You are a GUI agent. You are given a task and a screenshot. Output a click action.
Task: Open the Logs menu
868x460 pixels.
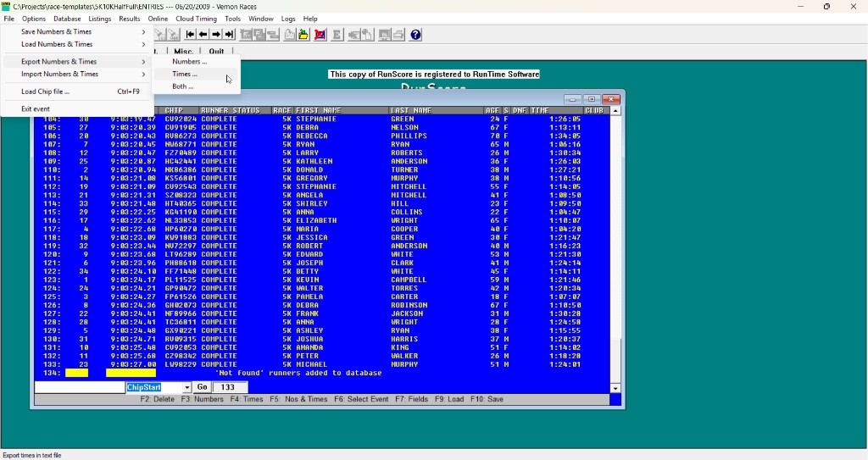[x=288, y=19]
